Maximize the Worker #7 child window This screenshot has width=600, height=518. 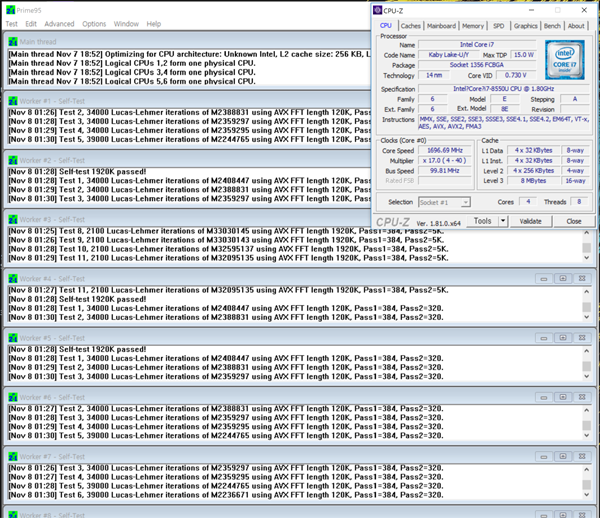coord(563,456)
